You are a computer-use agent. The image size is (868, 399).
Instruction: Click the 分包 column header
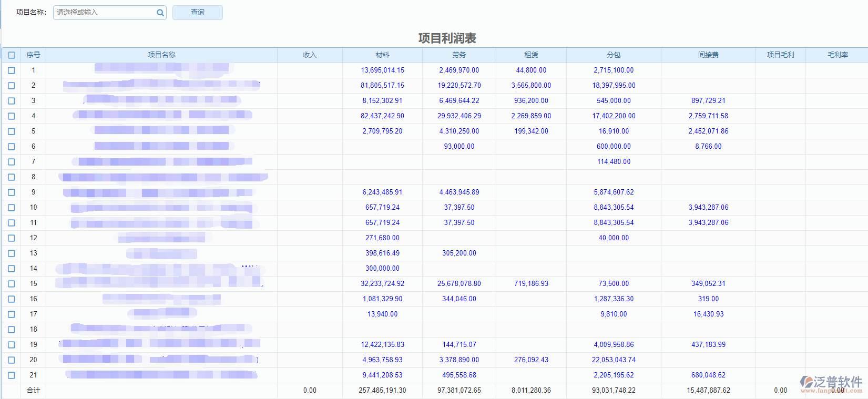click(614, 55)
